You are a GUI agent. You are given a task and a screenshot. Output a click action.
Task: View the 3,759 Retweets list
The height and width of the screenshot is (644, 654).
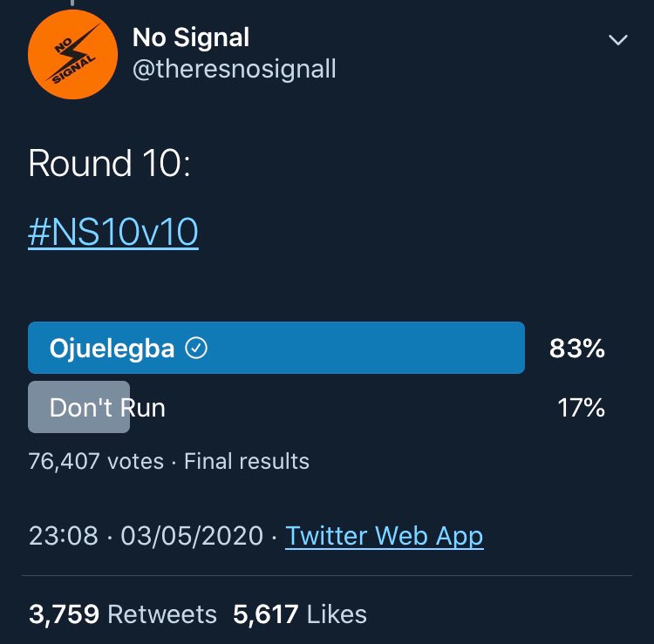tap(122, 613)
